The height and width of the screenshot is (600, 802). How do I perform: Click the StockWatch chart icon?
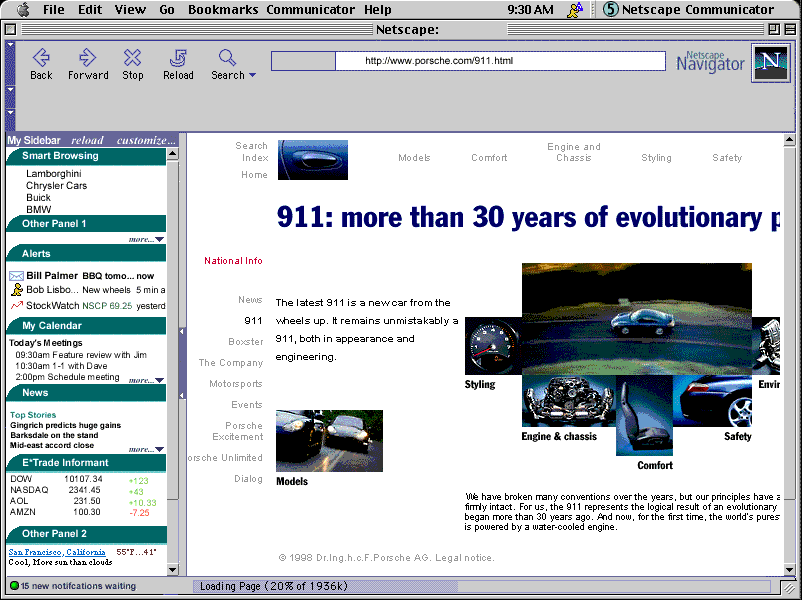point(17,305)
